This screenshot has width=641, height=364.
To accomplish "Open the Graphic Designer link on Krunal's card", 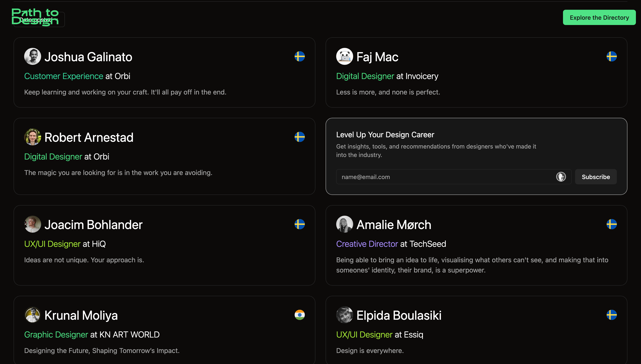I will pos(56,335).
